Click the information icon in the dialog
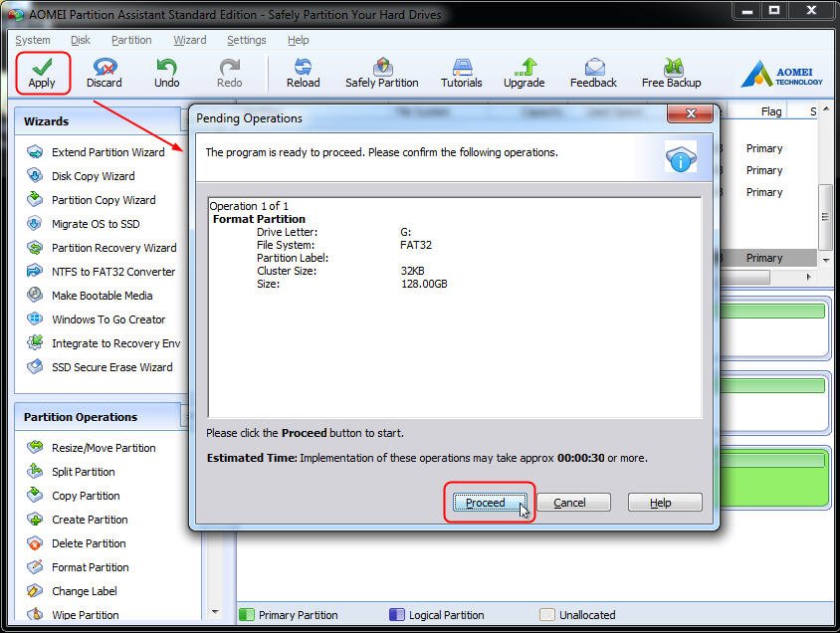This screenshot has height=633, width=840. click(681, 157)
